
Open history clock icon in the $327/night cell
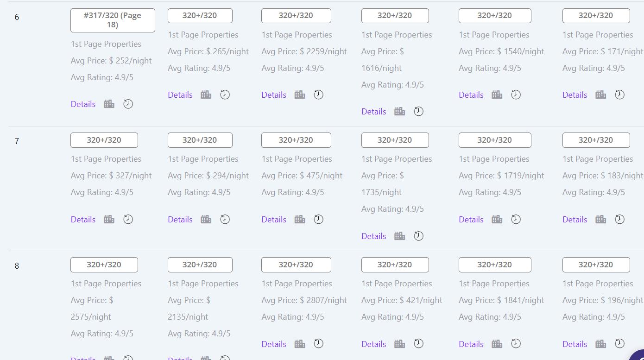tap(128, 219)
